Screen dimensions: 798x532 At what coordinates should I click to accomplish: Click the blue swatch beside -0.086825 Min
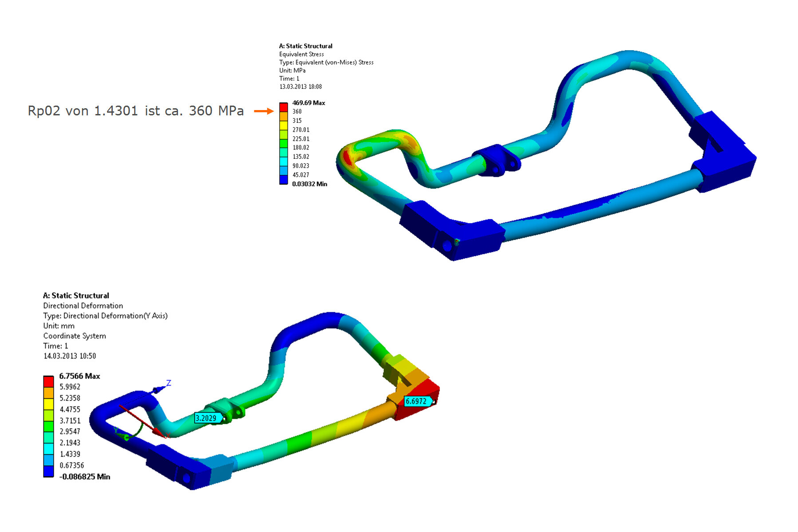48,471
